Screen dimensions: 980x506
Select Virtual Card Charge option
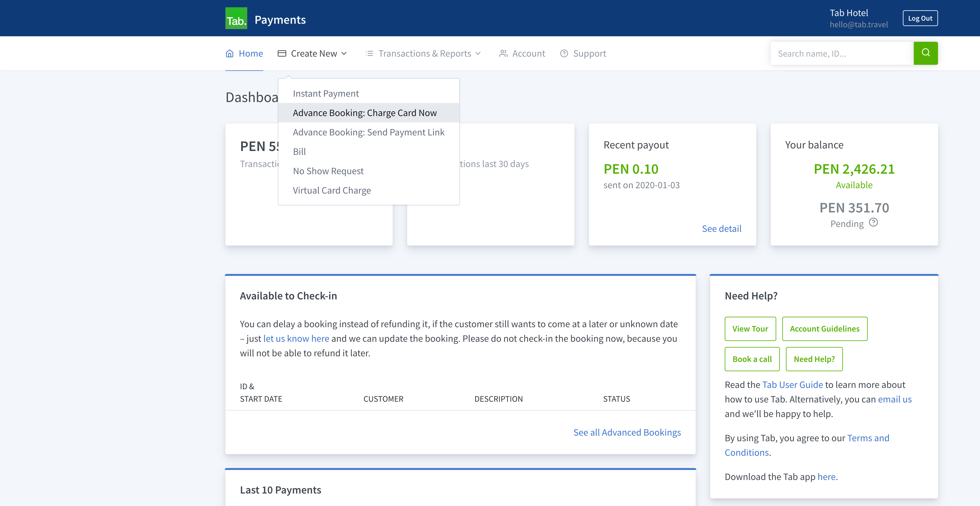(x=369, y=191)
